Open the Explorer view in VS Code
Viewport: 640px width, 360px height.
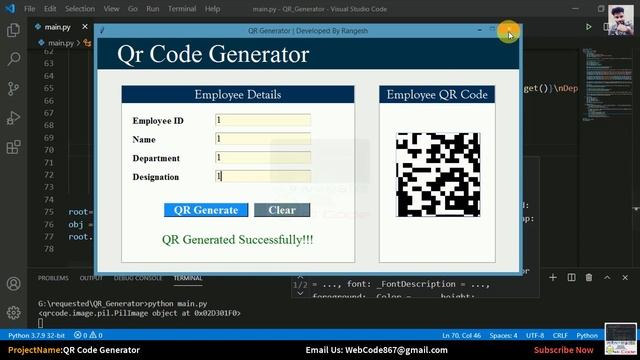coord(13,30)
